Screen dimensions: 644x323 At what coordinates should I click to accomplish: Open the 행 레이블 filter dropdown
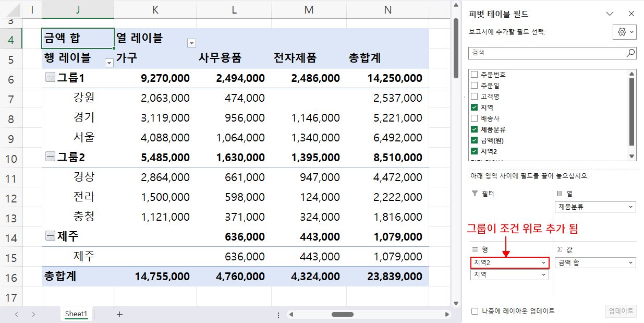click(109, 62)
